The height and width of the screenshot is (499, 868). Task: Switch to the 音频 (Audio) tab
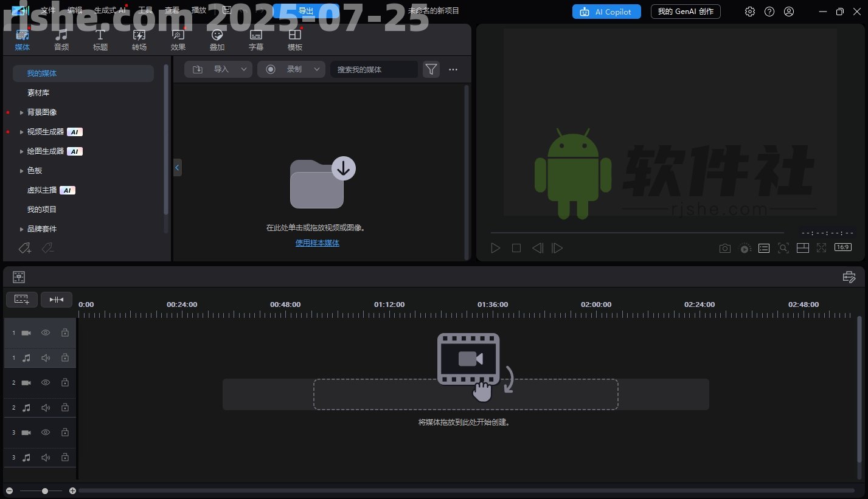61,38
